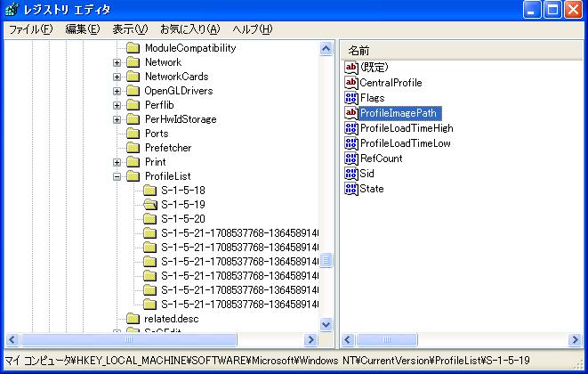Image resolution: width=588 pixels, height=374 pixels.
Task: Select the CentralProfile value name
Action: pos(391,83)
